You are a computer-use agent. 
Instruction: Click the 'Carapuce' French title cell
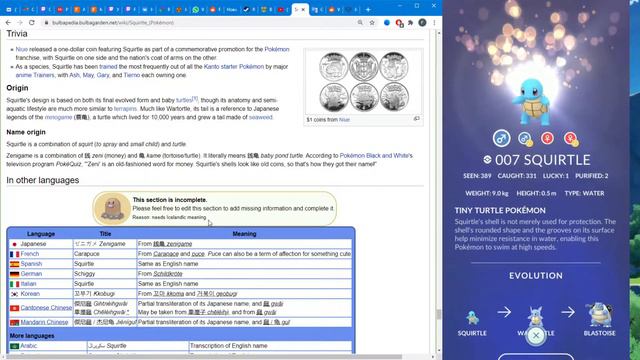105,254
